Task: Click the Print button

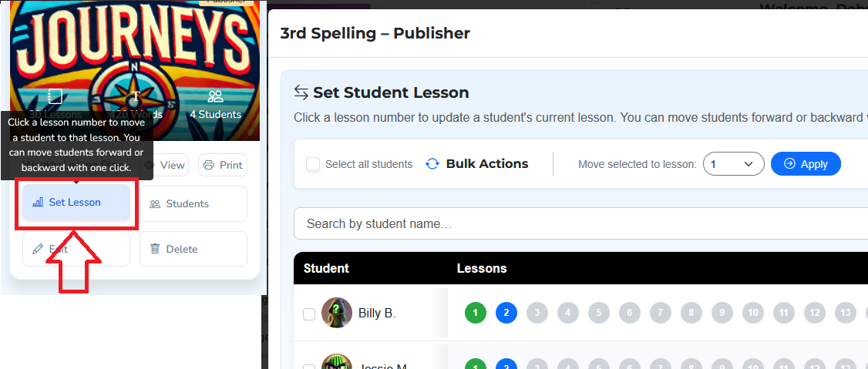Action: 223,165
